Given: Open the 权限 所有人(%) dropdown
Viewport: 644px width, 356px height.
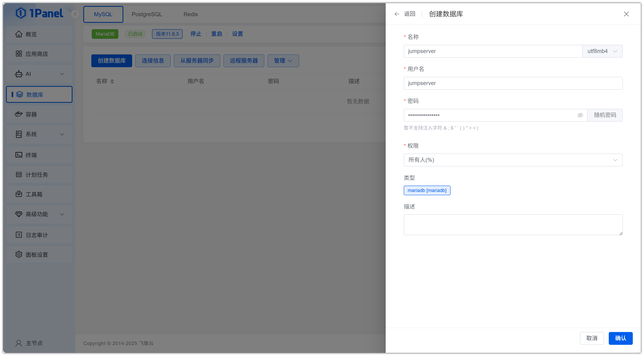Looking at the screenshot, I should tap(513, 160).
